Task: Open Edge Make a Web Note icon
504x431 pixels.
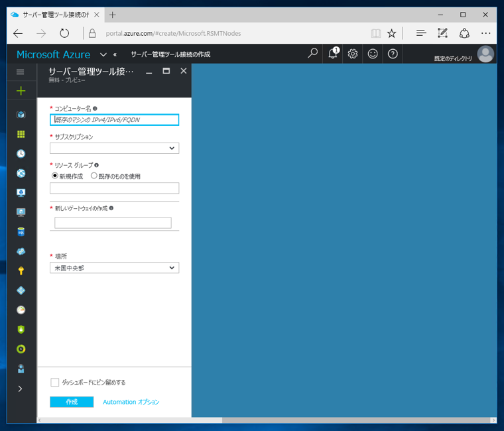Action: click(x=442, y=33)
